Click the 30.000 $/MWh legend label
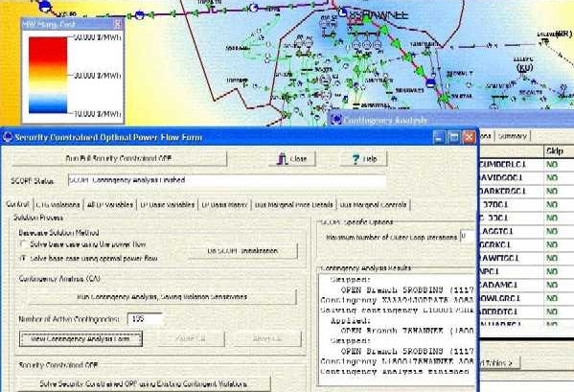 [98, 76]
